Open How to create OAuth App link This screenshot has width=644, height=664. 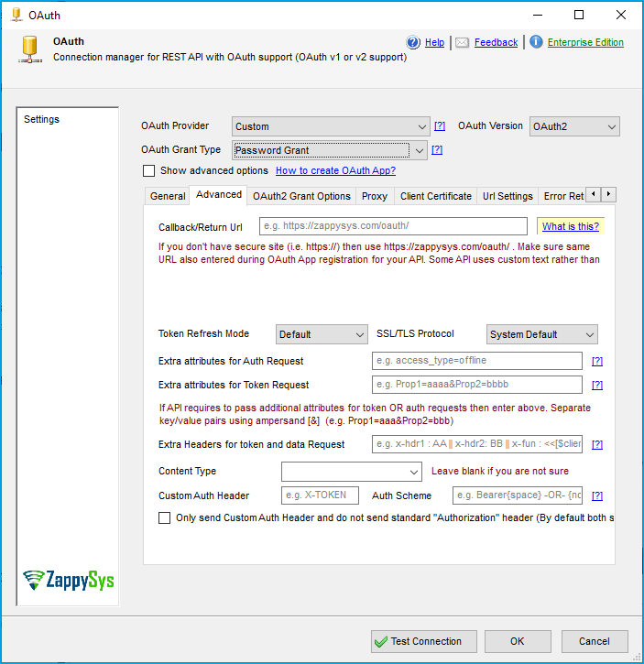[x=335, y=170]
